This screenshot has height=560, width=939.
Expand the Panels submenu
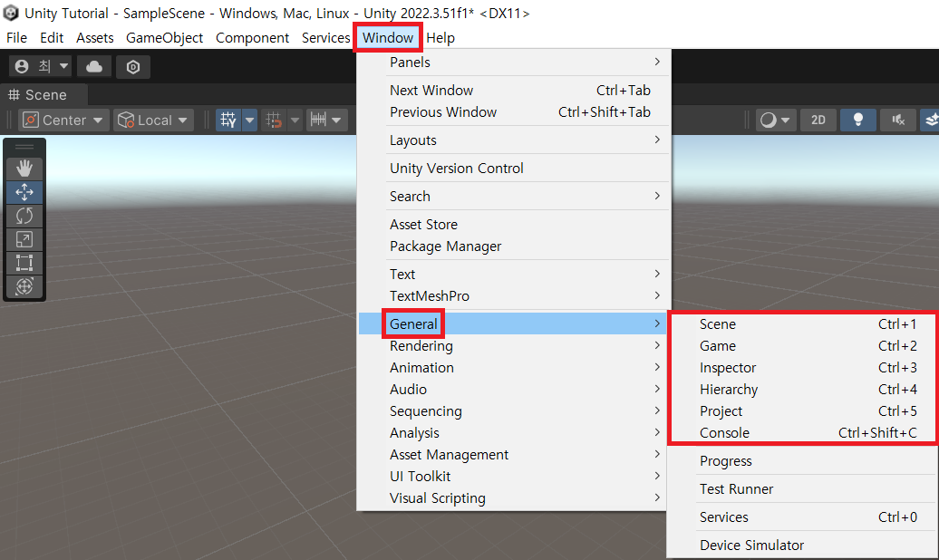pyautogui.click(x=513, y=63)
